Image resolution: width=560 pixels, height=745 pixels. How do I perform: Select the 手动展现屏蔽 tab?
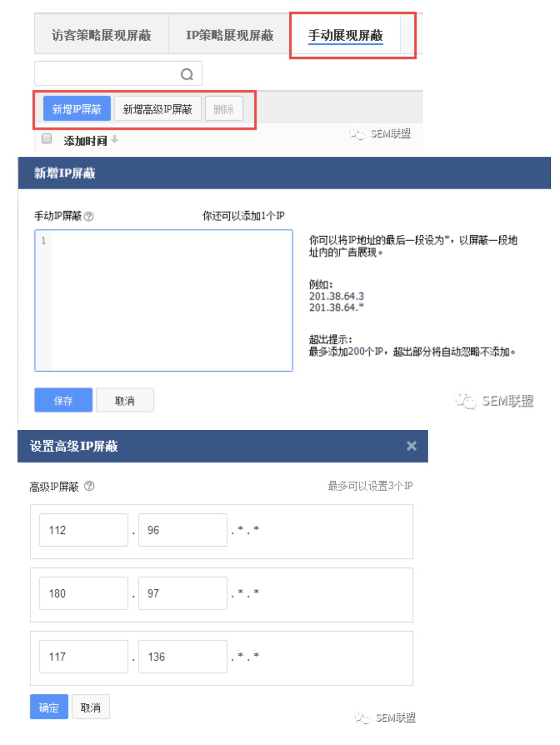tap(345, 35)
